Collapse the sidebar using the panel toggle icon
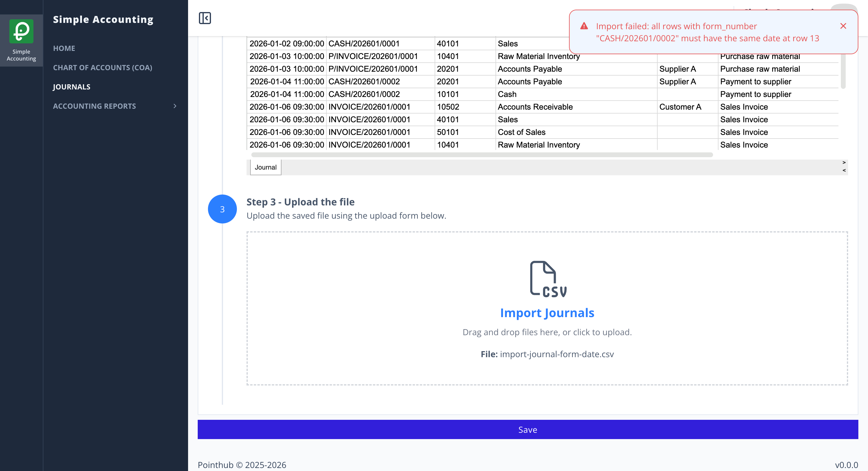 click(205, 18)
